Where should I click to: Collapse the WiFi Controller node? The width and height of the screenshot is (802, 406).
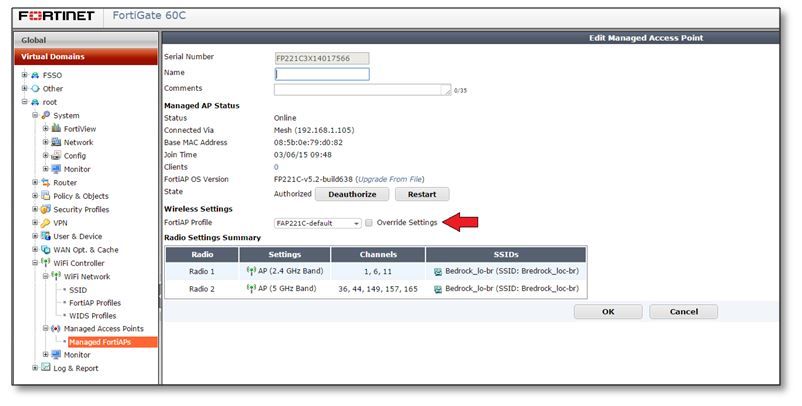coord(35,263)
